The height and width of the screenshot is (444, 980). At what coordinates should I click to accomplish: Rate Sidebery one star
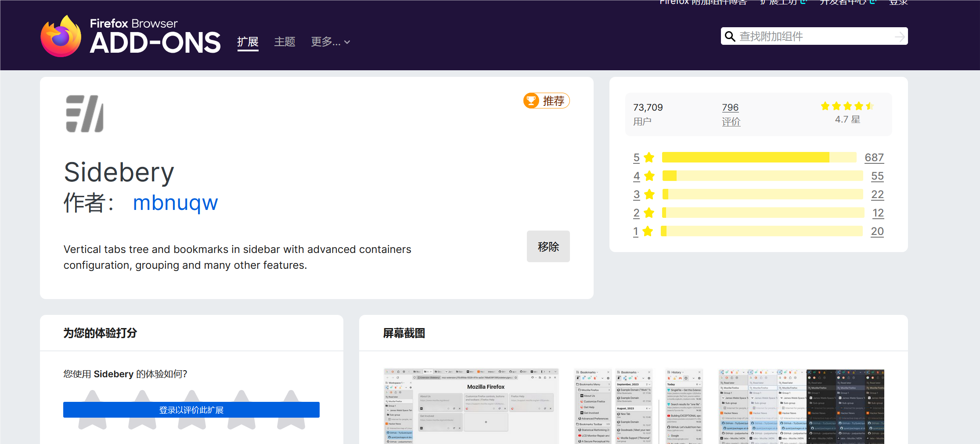coord(93,409)
